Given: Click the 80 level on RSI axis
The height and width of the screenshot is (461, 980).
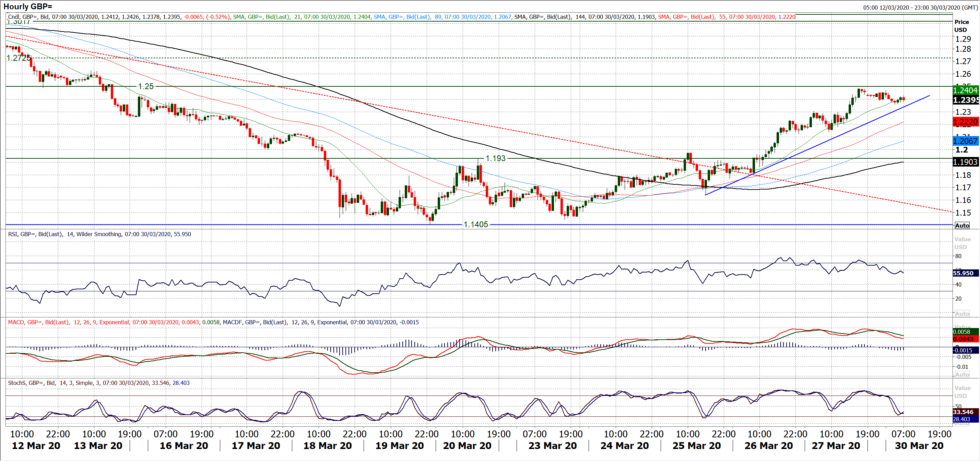Looking at the screenshot, I should [958, 256].
